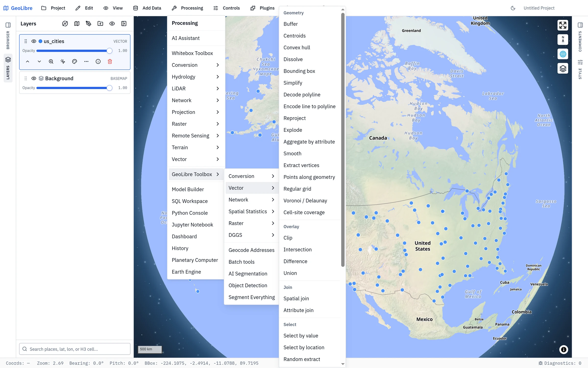Delete the us_cities layer
588x368 pixels.
(x=110, y=62)
